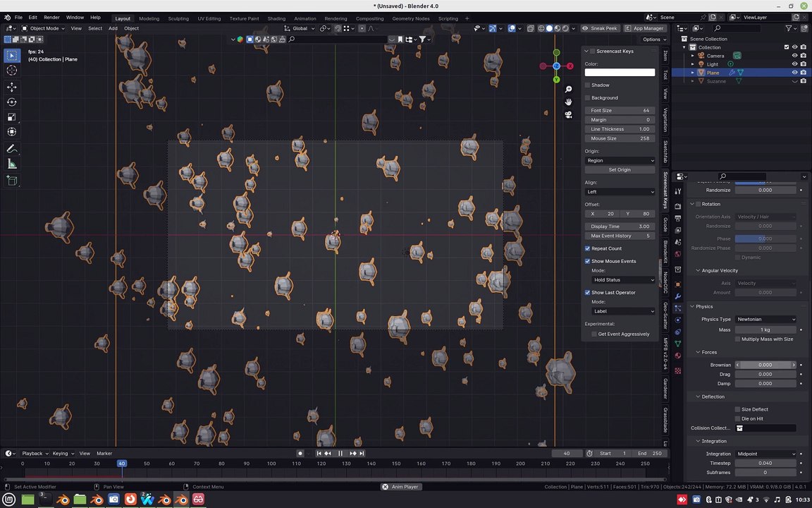
Task: Collapse the Forces section
Action: 709,353
